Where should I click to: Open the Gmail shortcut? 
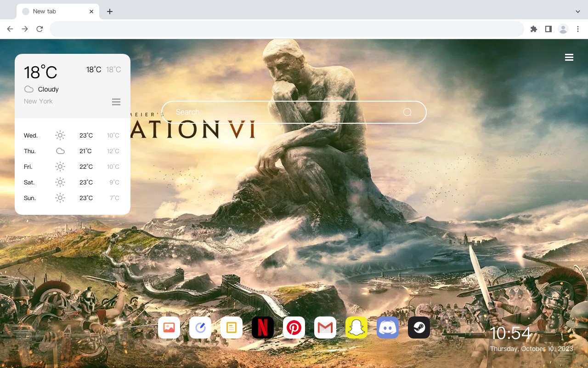click(x=325, y=328)
